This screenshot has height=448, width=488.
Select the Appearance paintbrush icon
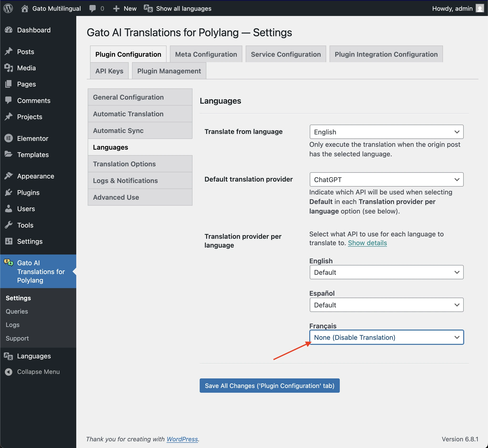click(9, 176)
